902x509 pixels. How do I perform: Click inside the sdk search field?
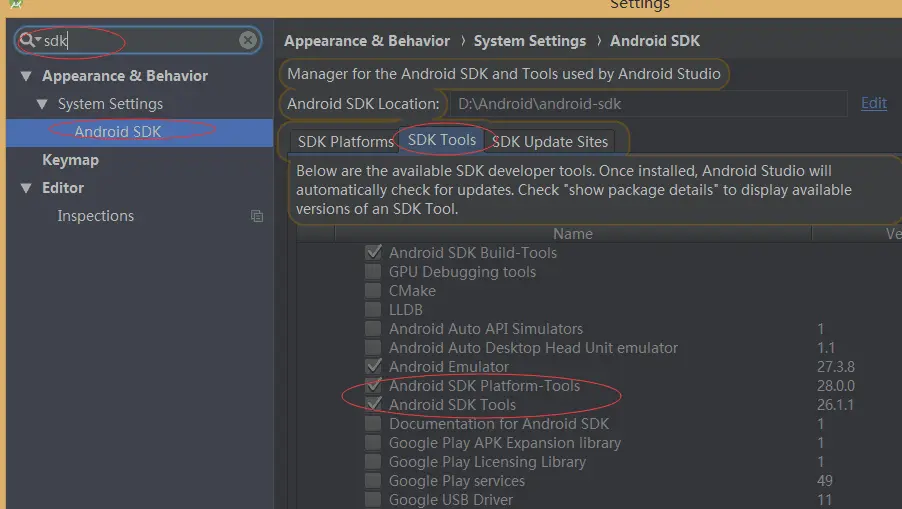tap(138, 40)
